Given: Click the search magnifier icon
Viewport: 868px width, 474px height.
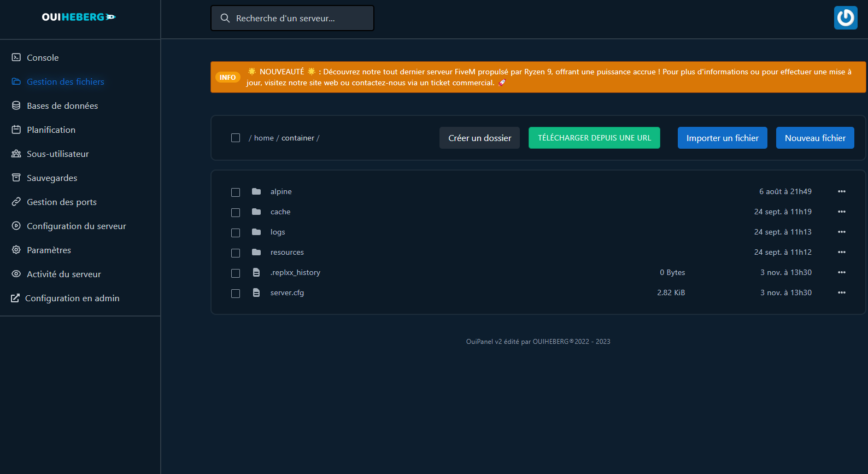Looking at the screenshot, I should (x=225, y=18).
